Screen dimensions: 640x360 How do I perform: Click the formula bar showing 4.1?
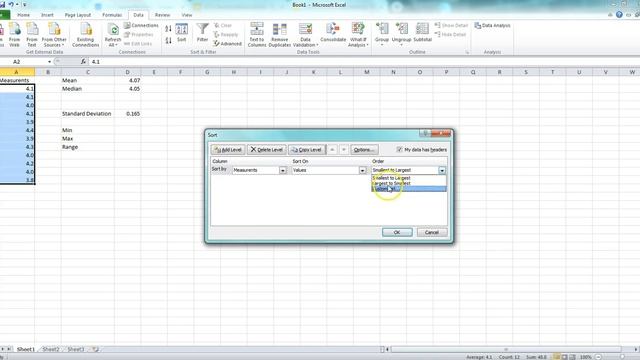coord(363,62)
